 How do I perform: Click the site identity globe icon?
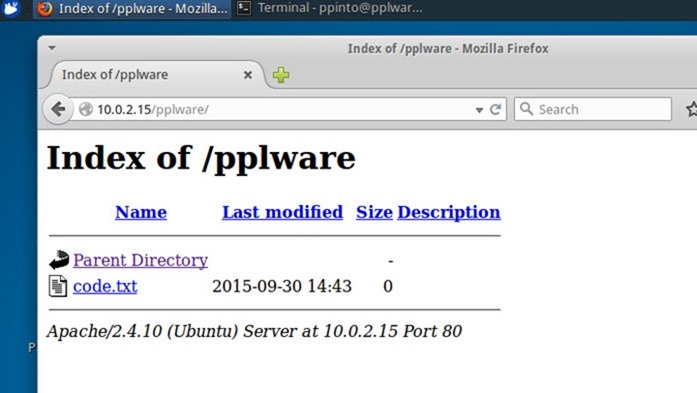click(86, 109)
